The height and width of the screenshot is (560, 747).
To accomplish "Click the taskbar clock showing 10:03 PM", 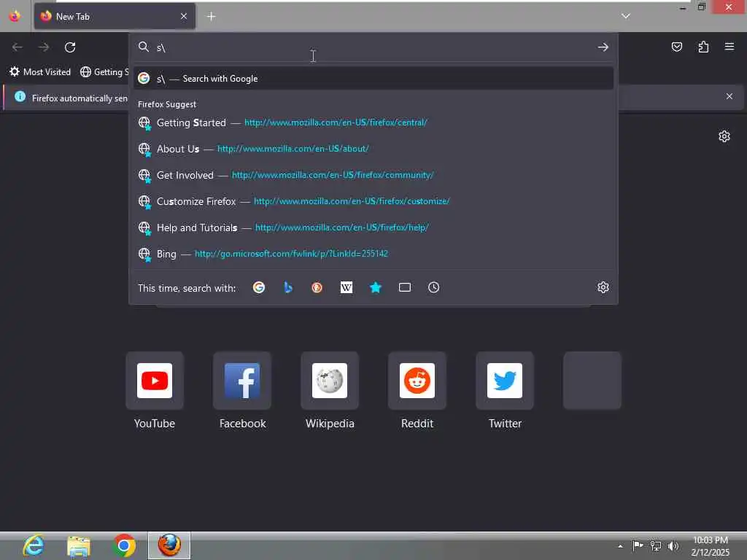I will (x=710, y=545).
